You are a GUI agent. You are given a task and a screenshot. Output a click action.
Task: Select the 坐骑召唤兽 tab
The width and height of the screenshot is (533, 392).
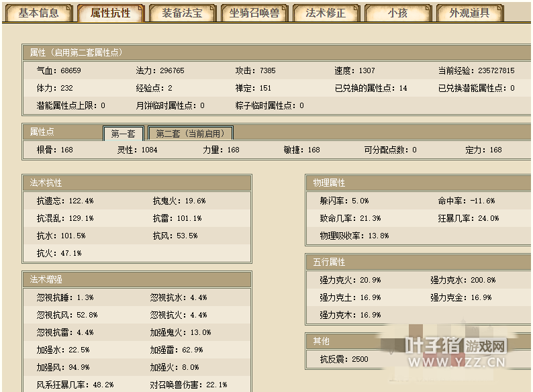[x=254, y=13]
